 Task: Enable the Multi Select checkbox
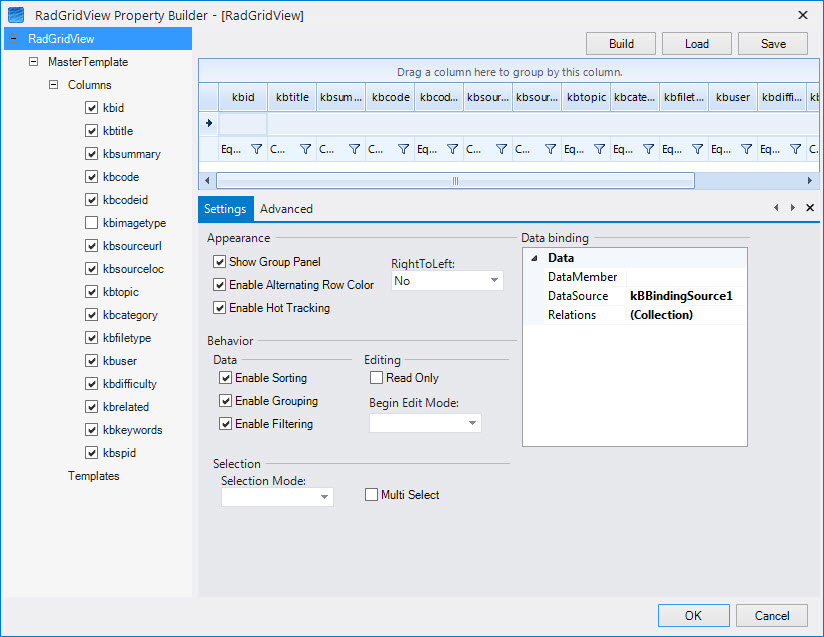click(x=372, y=495)
